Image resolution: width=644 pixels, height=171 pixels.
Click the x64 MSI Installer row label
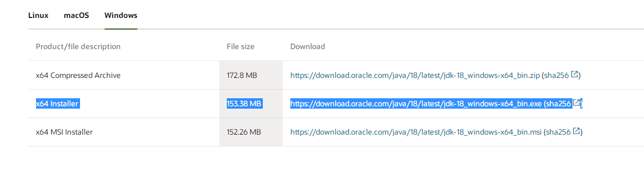(x=64, y=132)
